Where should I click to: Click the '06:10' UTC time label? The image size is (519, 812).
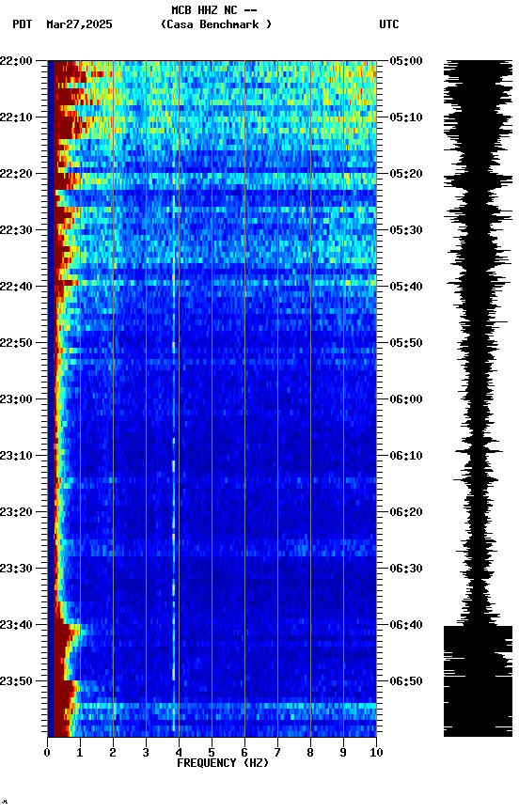pos(406,456)
